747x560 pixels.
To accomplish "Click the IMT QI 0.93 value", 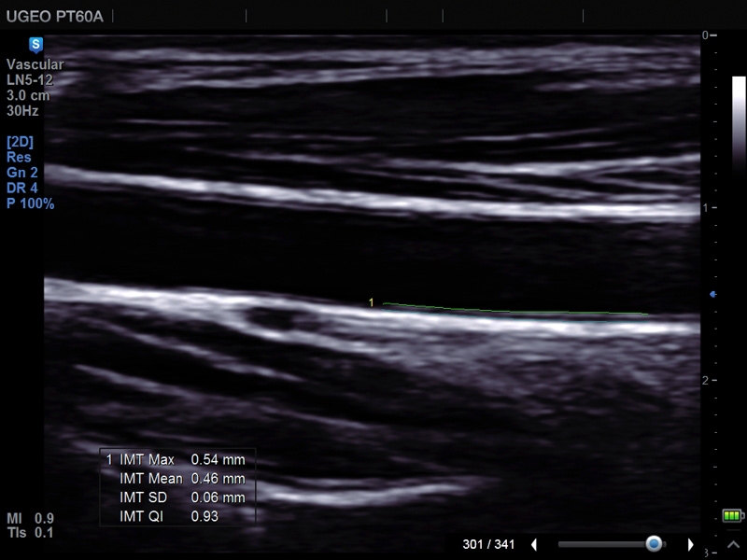I will tap(204, 517).
